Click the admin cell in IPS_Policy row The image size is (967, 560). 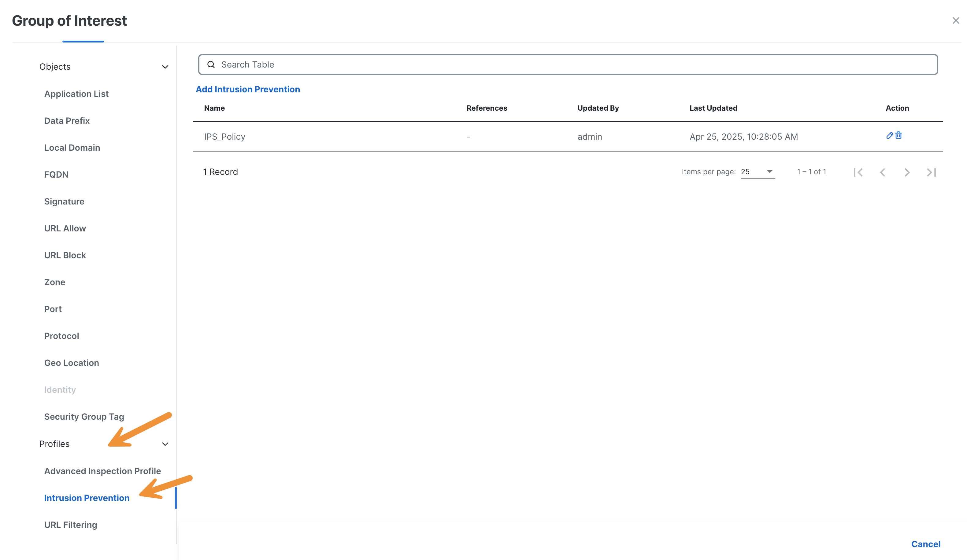589,137
